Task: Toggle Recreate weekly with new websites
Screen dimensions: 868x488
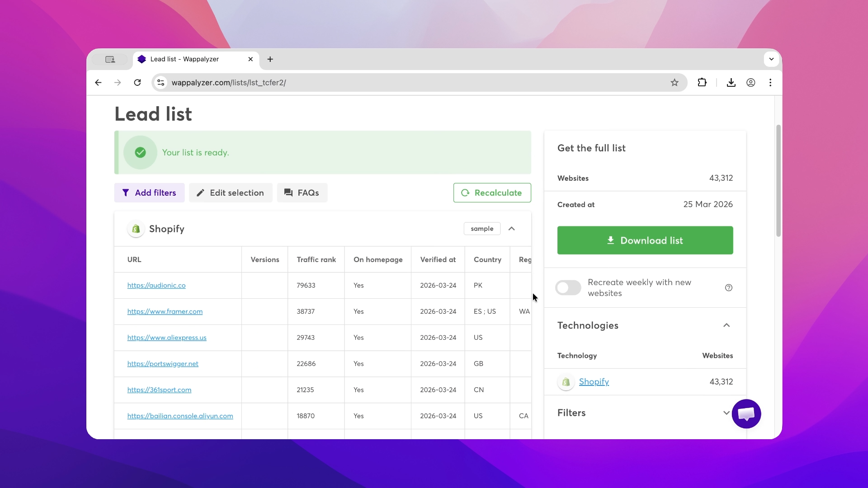Action: point(568,288)
